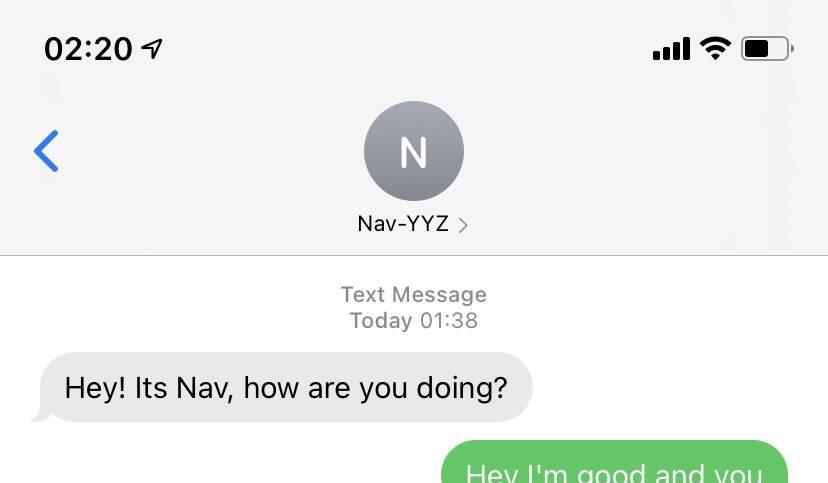Select the Text Message label

coord(414,295)
